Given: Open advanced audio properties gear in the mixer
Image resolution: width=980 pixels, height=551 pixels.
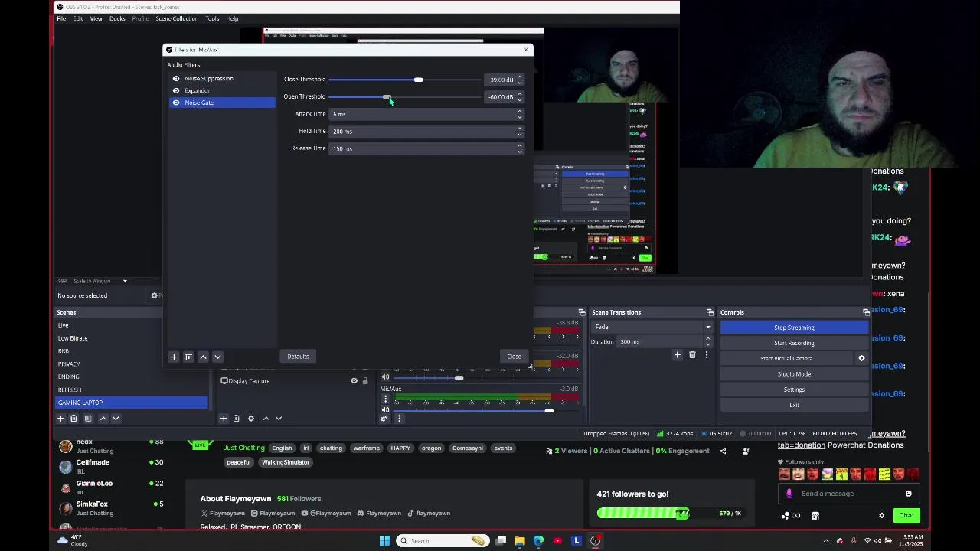Looking at the screenshot, I should click(x=384, y=419).
